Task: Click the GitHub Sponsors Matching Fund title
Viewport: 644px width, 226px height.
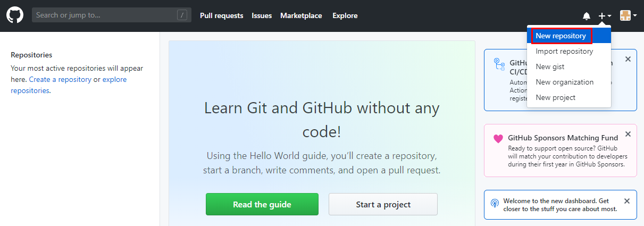Action: (563, 138)
